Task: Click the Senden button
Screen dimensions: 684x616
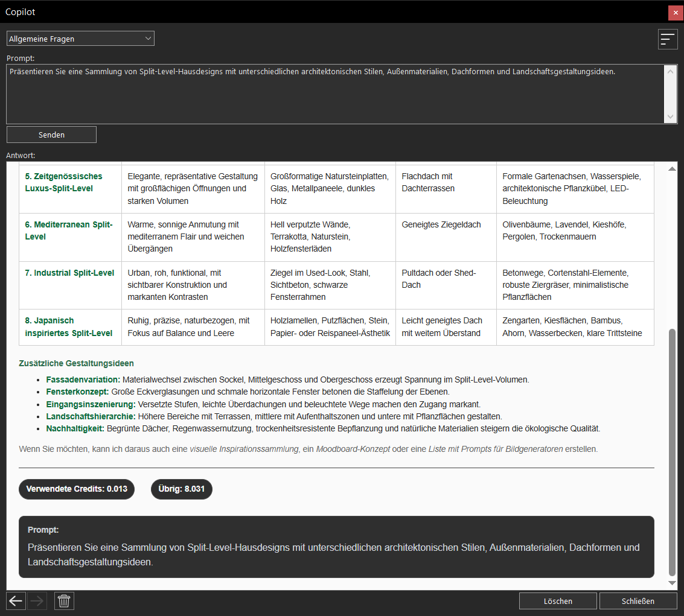Action: tap(51, 135)
